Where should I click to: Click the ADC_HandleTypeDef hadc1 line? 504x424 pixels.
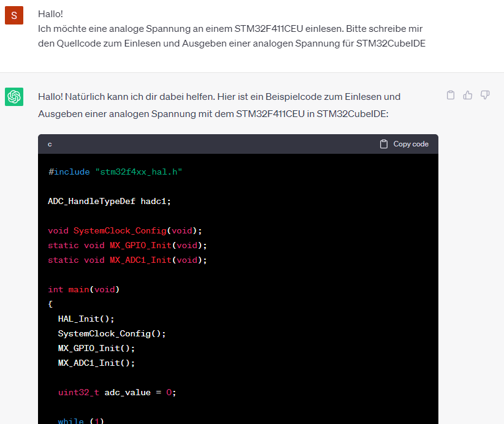point(109,202)
